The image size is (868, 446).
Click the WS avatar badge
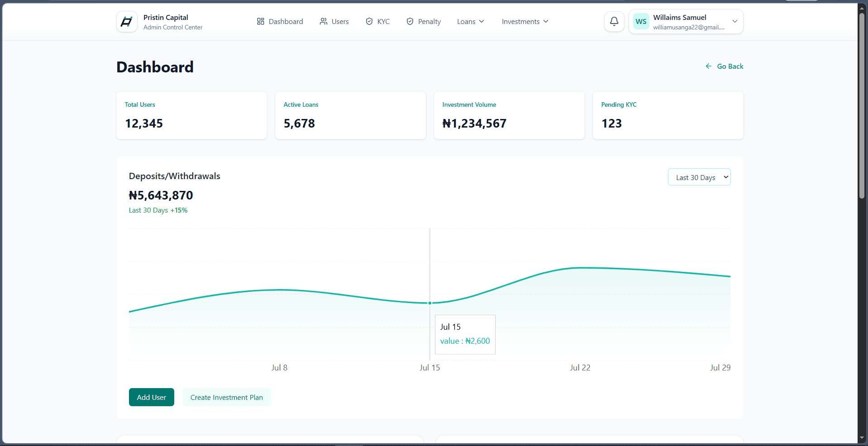(x=641, y=21)
